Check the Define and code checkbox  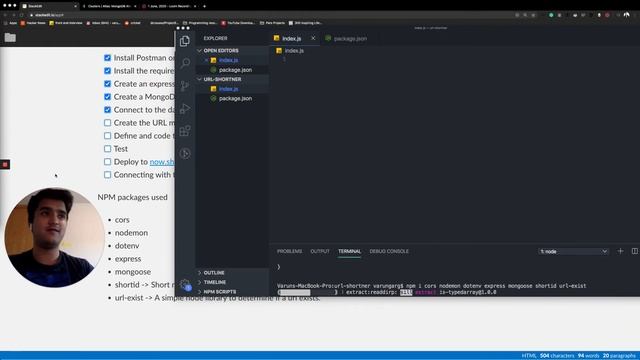107,136
